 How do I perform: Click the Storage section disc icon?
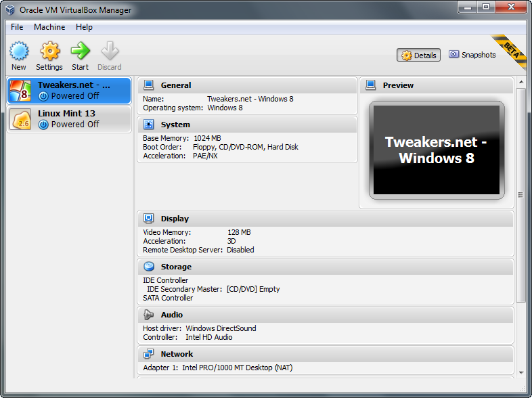[x=149, y=267]
